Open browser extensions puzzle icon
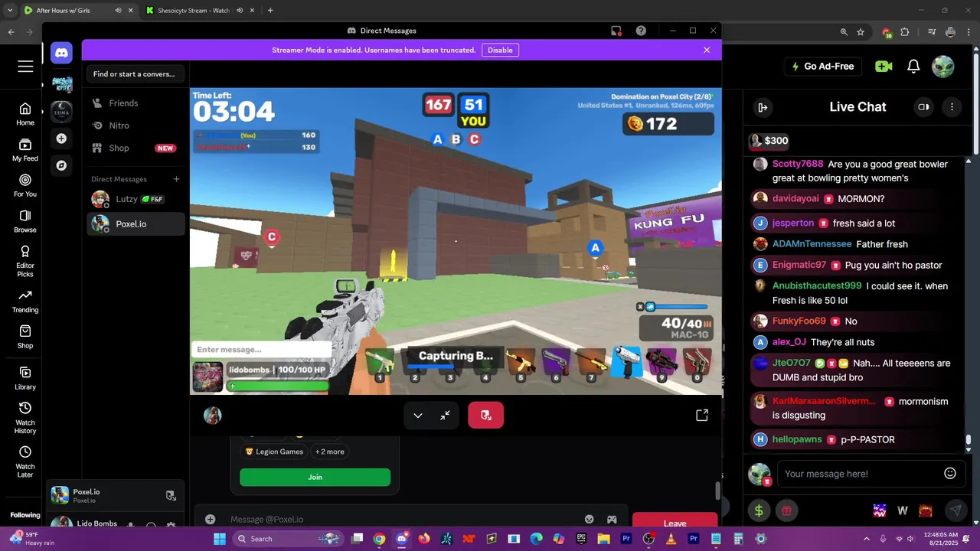Screen dimensions: 980x551 905,32
